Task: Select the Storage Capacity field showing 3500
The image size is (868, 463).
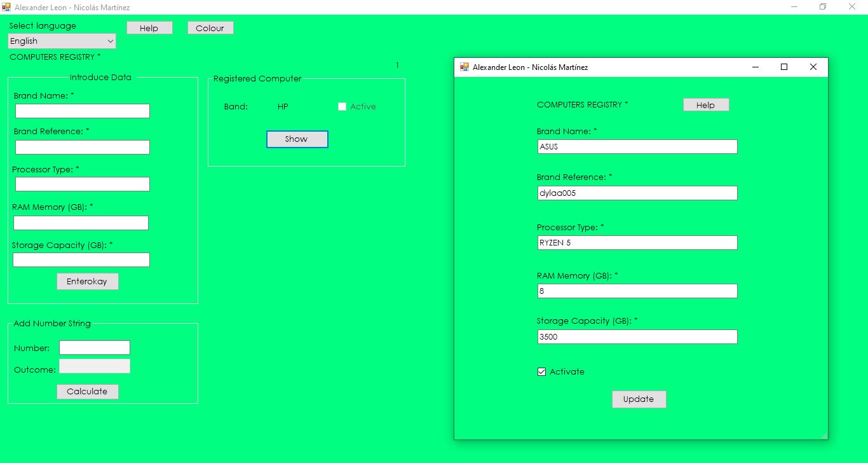Action: [x=636, y=336]
